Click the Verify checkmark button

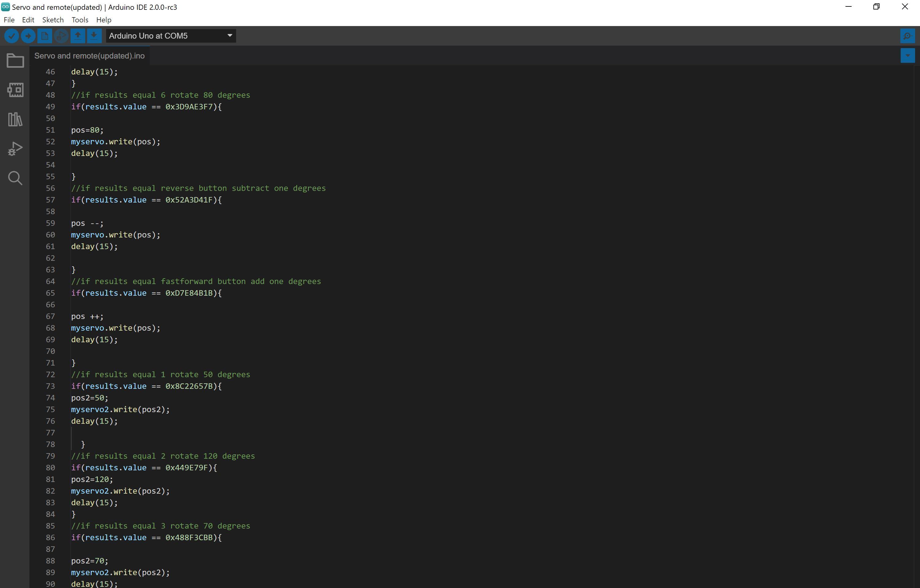point(11,36)
